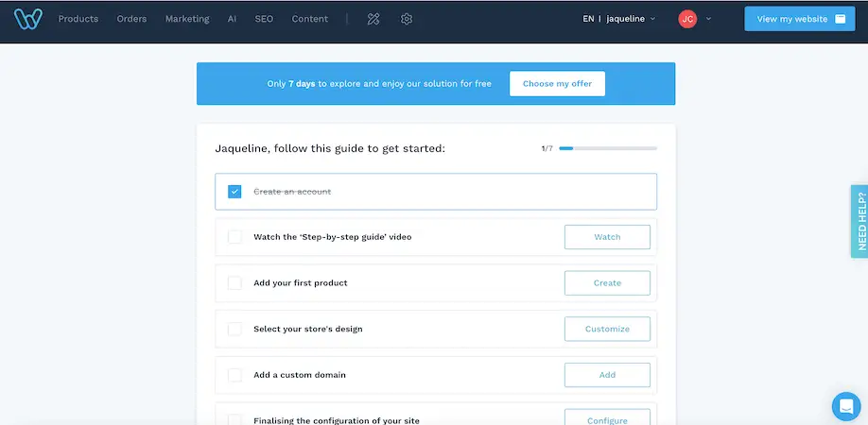This screenshot has width=868, height=425.
Task: Tick the Add your first product checkbox
Action: click(234, 283)
